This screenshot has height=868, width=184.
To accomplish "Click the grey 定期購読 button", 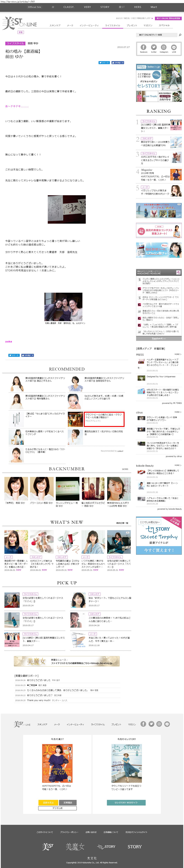I will [x=68, y=802].
